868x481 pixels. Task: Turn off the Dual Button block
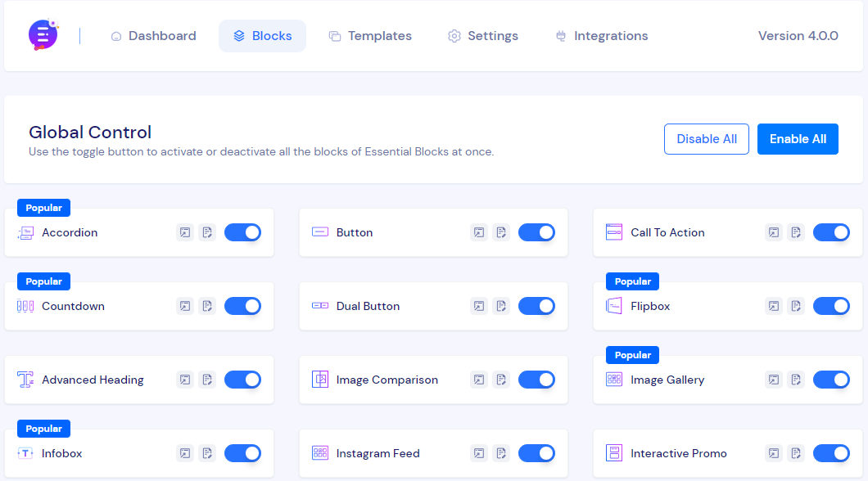click(536, 306)
